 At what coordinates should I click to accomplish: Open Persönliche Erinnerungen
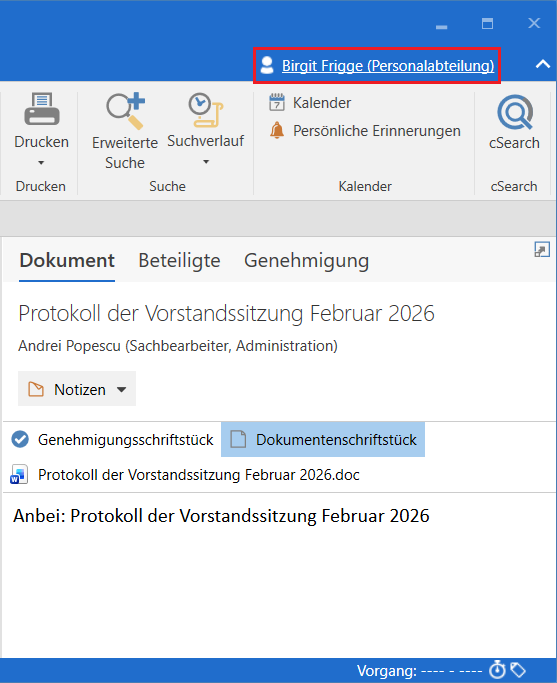click(x=376, y=131)
